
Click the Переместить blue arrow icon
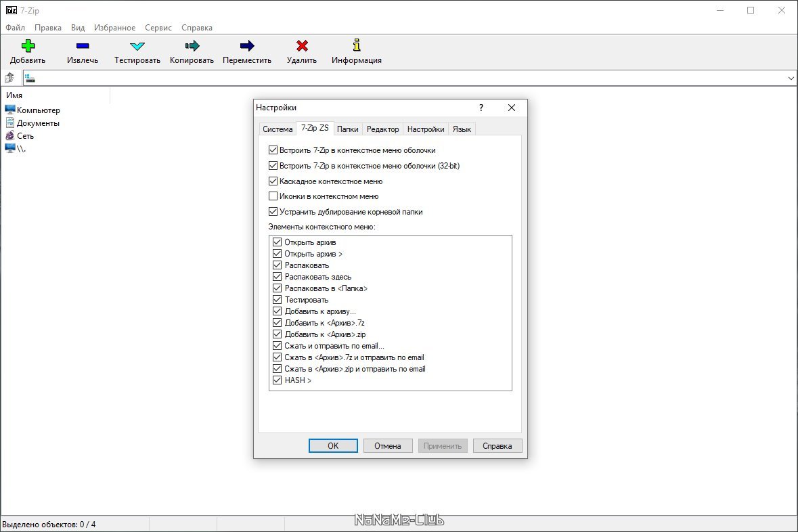(x=247, y=46)
